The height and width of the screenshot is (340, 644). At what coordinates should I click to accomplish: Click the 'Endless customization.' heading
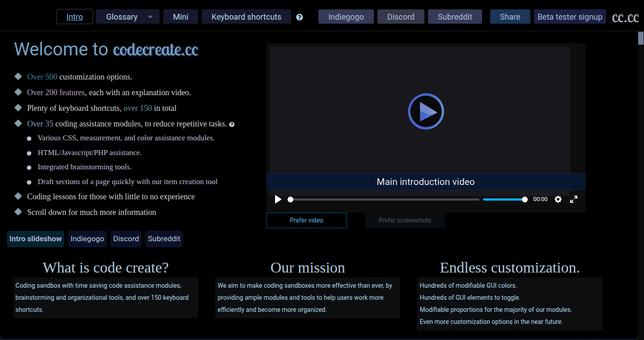pos(510,268)
